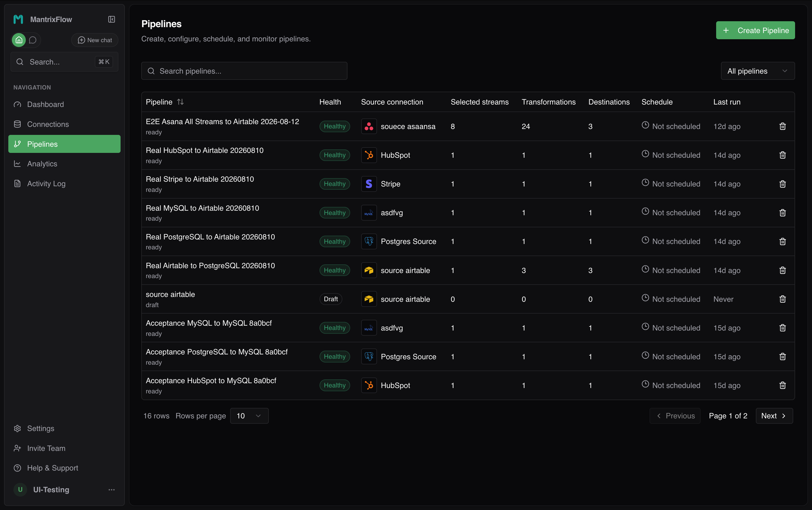This screenshot has width=812, height=510.
Task: Open the Real PostgreSQL to Airtable 20260810 pipeline
Action: [x=210, y=237]
